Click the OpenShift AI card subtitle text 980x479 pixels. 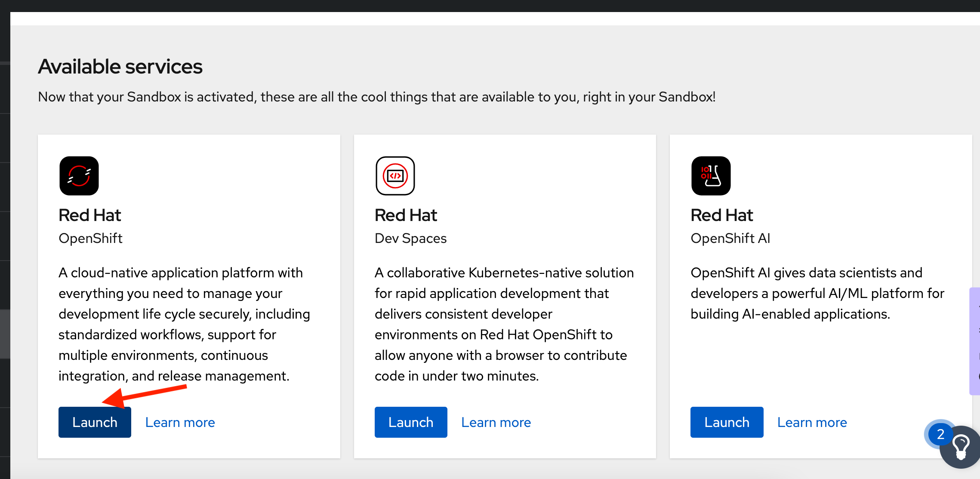coord(730,238)
